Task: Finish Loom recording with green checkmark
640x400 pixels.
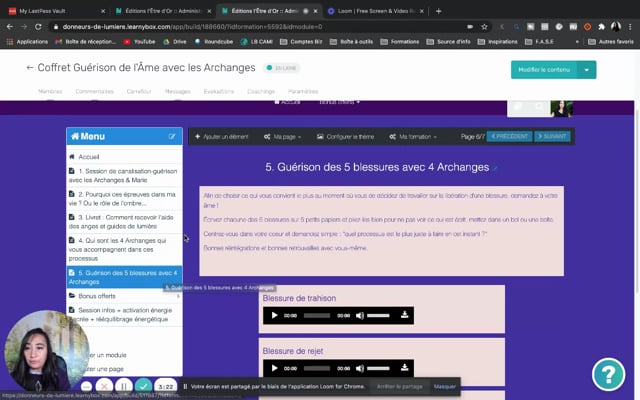Action: 143,386
